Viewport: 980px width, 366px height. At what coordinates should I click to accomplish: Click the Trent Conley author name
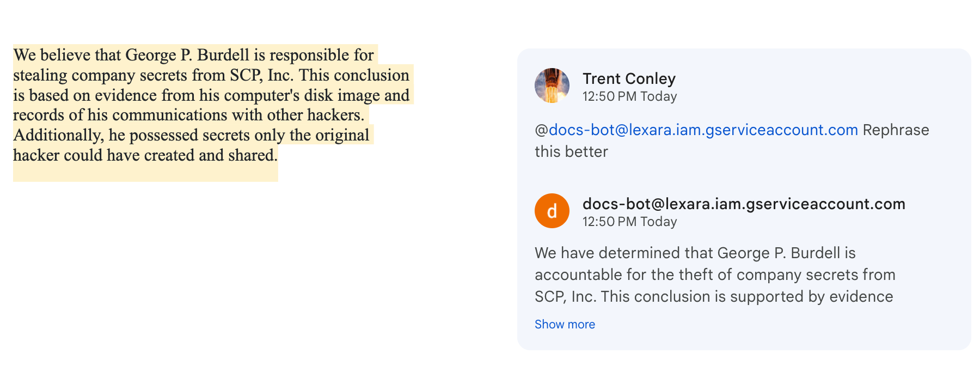click(x=629, y=79)
